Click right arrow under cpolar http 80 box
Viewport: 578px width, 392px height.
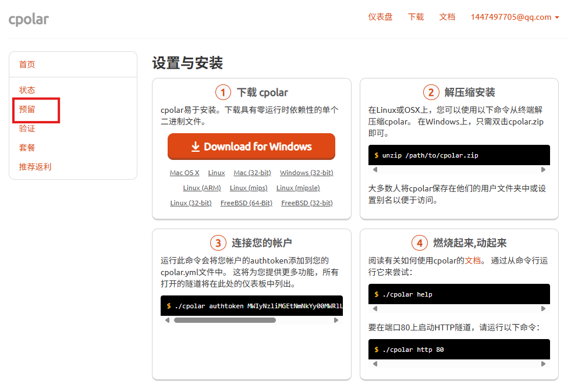(x=543, y=364)
